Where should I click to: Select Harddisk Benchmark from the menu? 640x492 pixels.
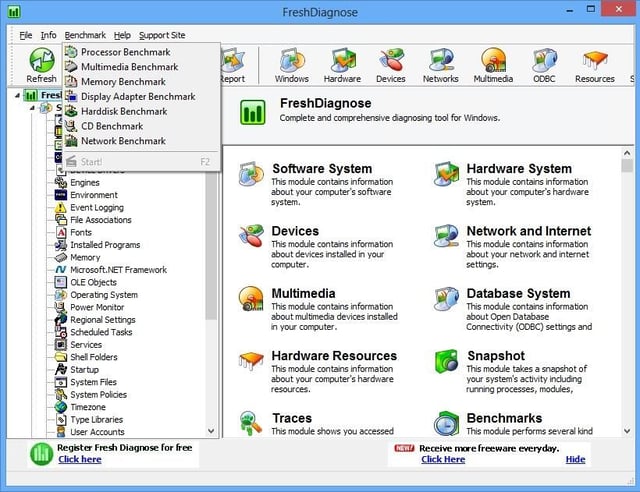click(x=141, y=111)
